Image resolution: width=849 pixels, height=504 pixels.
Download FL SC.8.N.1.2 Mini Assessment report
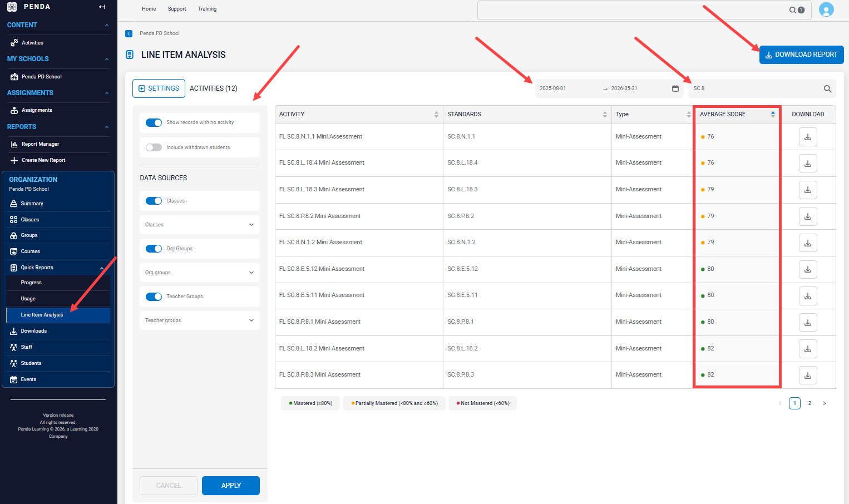pyautogui.click(x=808, y=243)
